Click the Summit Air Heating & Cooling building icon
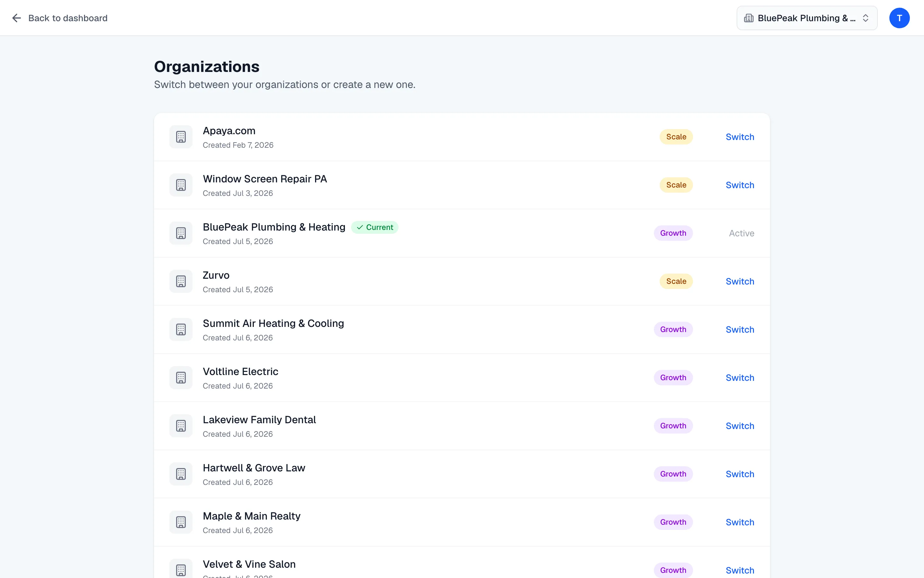The height and width of the screenshot is (578, 924). point(181,329)
